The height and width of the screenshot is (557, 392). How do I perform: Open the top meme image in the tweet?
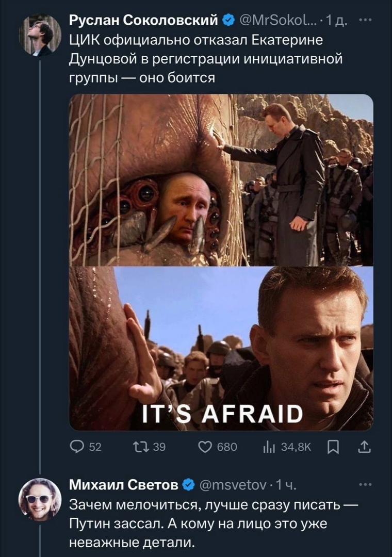point(221,179)
